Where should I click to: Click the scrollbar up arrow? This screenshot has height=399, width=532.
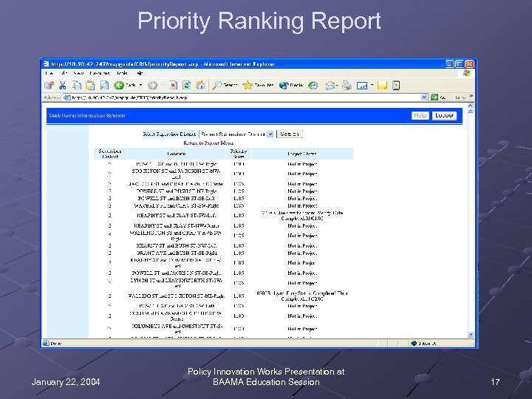point(470,106)
